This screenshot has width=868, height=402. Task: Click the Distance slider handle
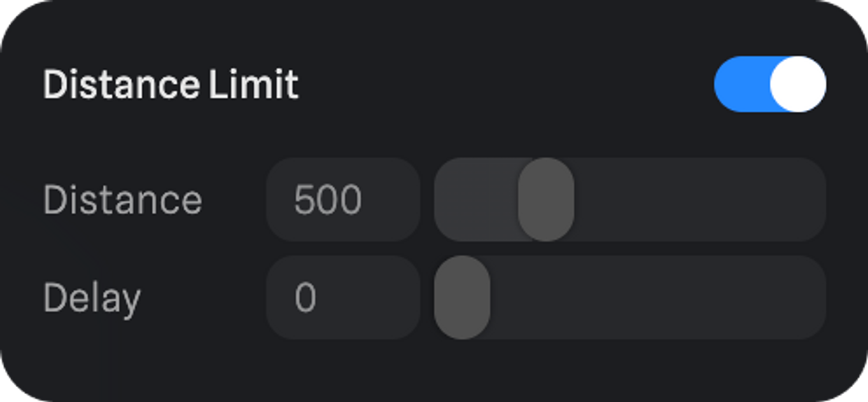click(x=546, y=199)
